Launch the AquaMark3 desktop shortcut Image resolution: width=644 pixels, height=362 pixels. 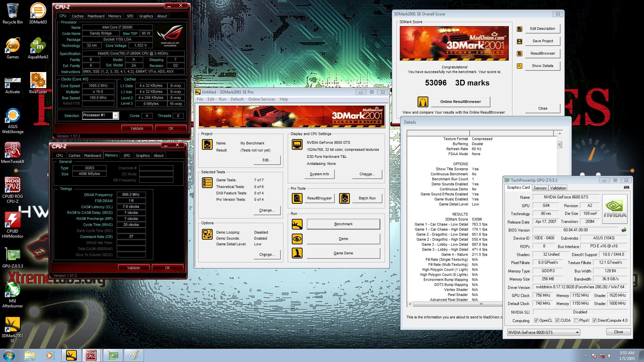tap(38, 48)
